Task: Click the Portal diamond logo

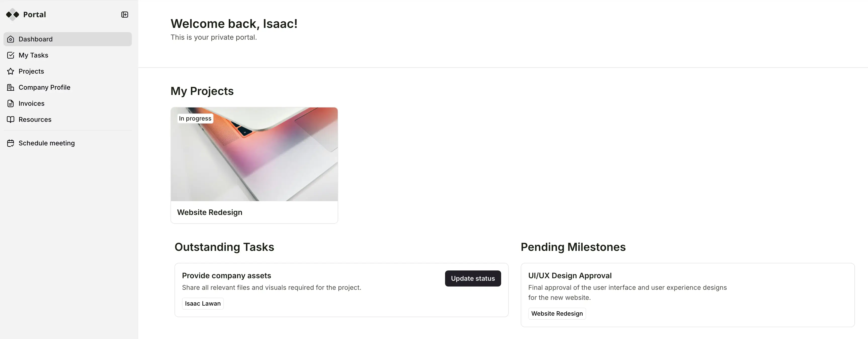Action: point(13,15)
